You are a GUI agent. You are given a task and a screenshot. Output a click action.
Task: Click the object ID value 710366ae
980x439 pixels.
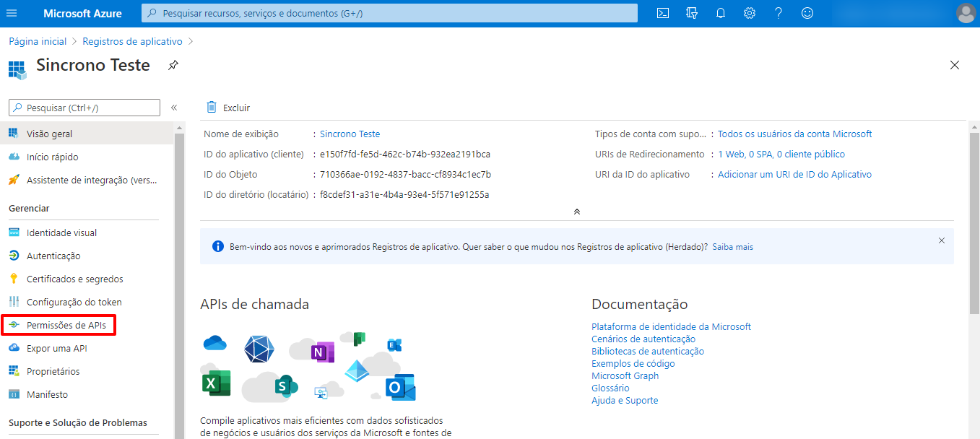(405, 174)
